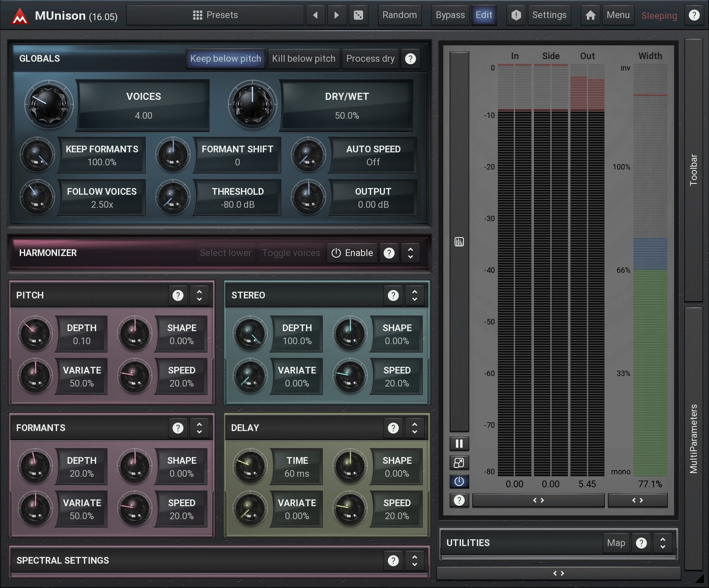Collapse the Stereo panel arrows
This screenshot has width=709, height=588.
[x=415, y=295]
